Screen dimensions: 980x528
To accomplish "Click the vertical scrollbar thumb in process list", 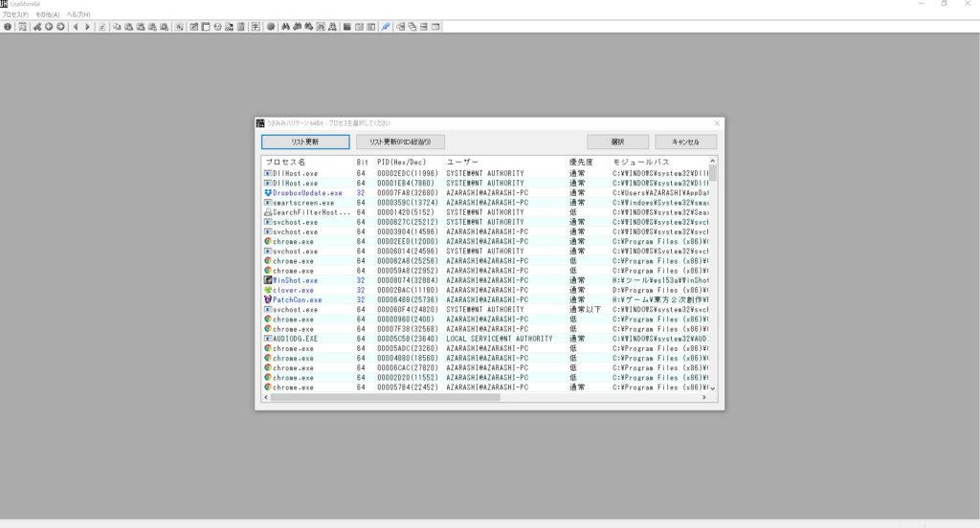I will 712,173.
